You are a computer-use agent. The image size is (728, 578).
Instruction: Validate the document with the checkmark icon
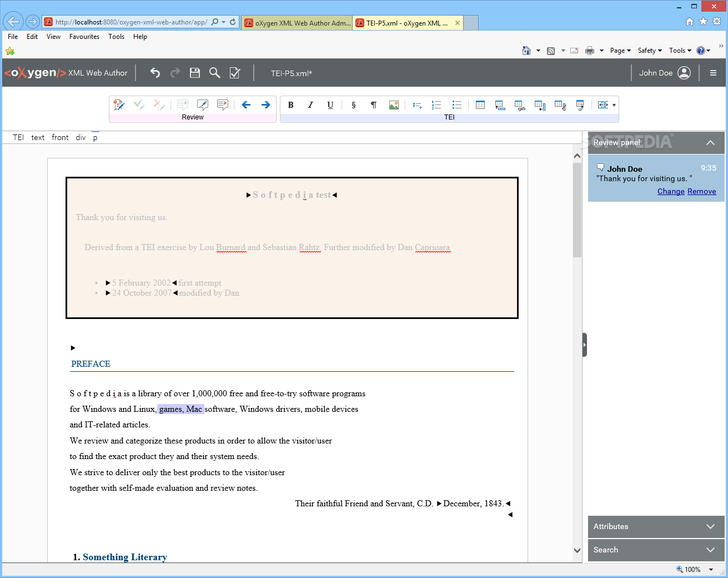coord(235,73)
